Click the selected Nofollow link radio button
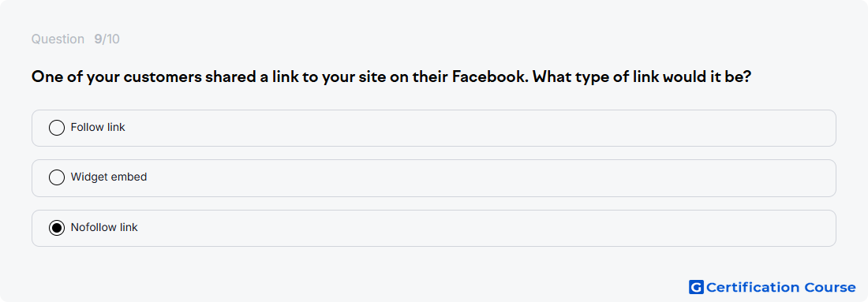The height and width of the screenshot is (302, 868). coord(57,227)
